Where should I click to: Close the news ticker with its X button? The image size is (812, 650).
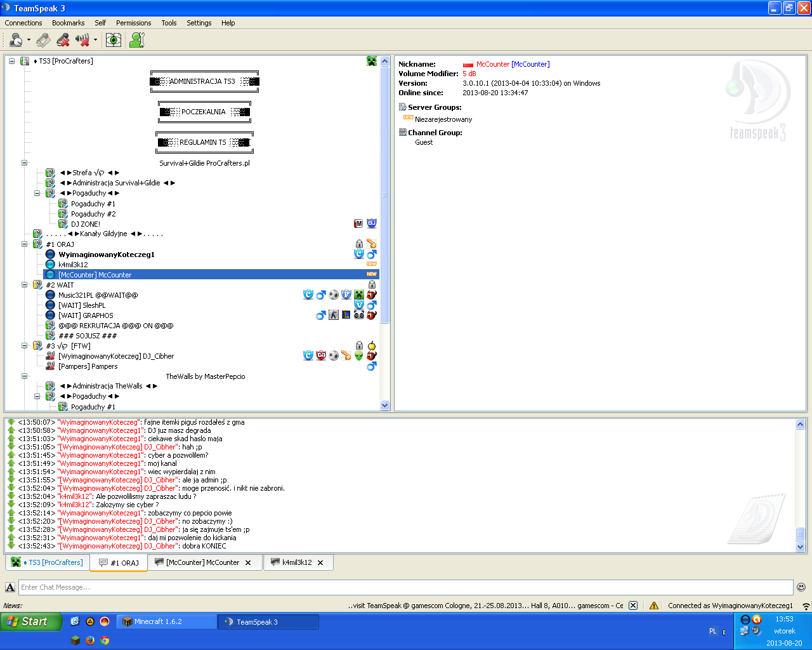pos(633,606)
